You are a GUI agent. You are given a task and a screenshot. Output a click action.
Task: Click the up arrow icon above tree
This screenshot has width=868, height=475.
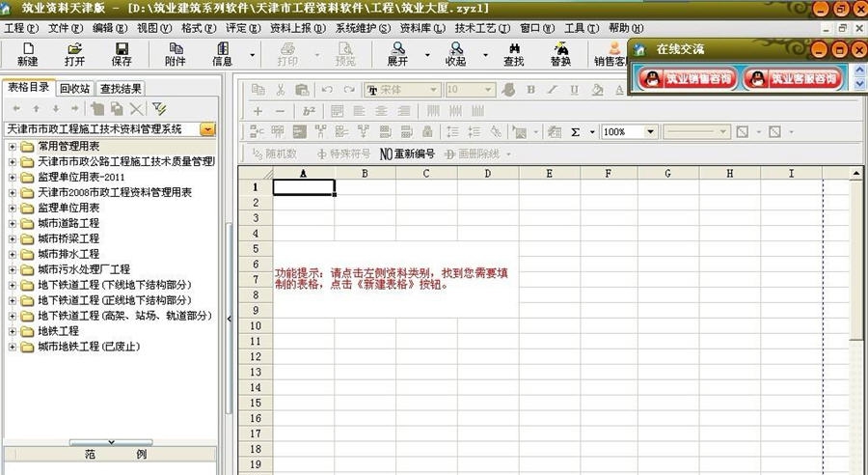36,109
